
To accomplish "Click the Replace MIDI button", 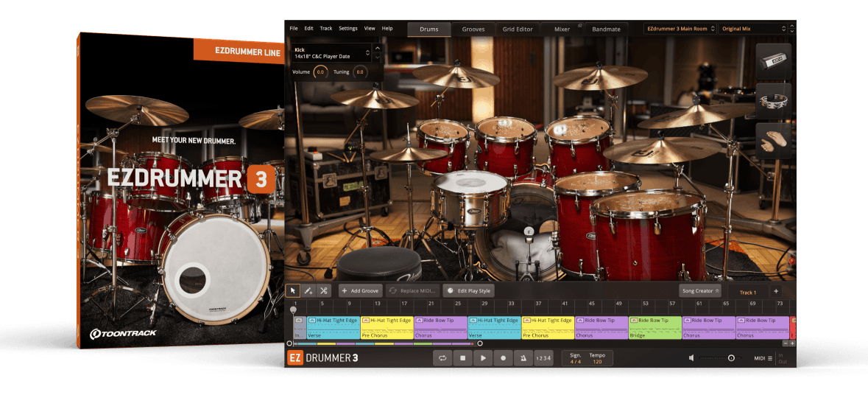I will [413, 291].
